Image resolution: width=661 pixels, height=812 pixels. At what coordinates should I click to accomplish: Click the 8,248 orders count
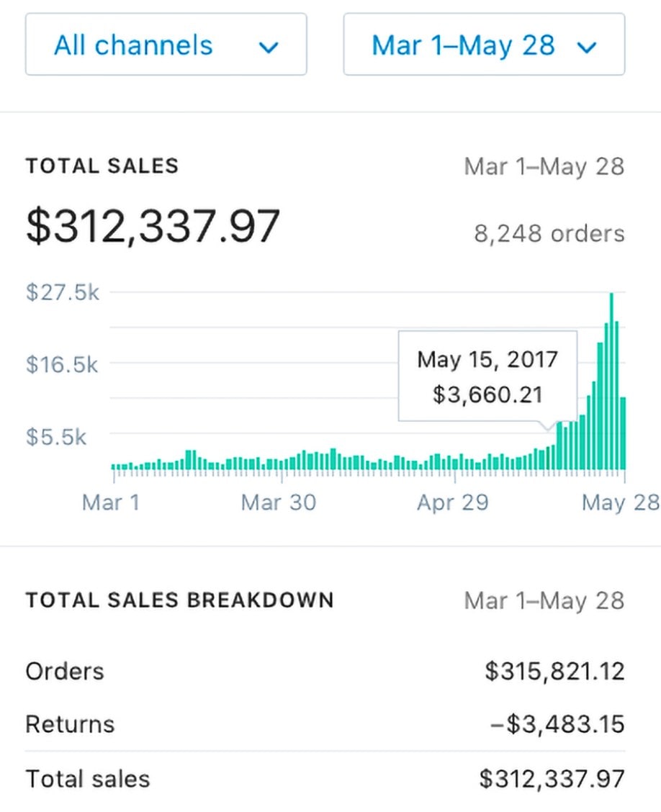tap(549, 233)
